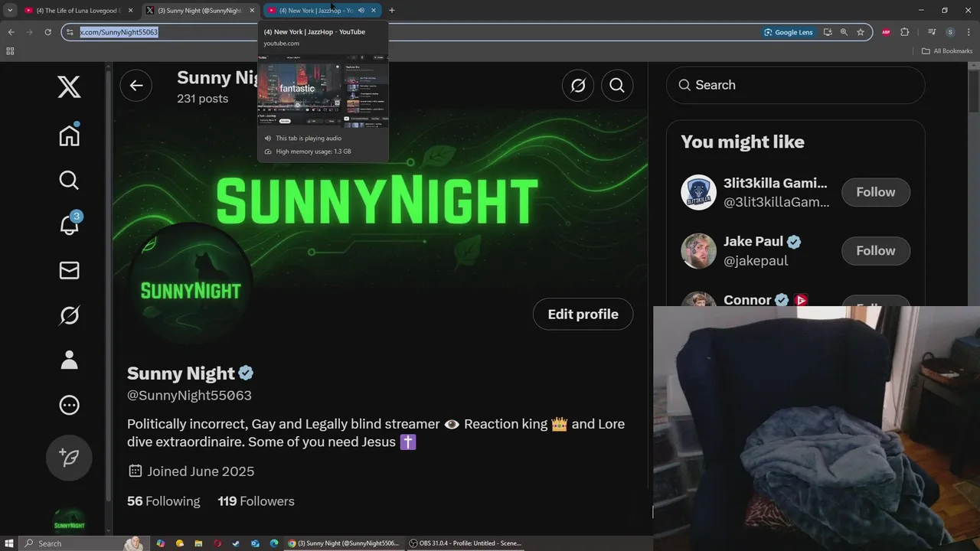The height and width of the screenshot is (551, 980).
Task: Close the Life of Luna Lovegood tab
Action: (x=131, y=10)
